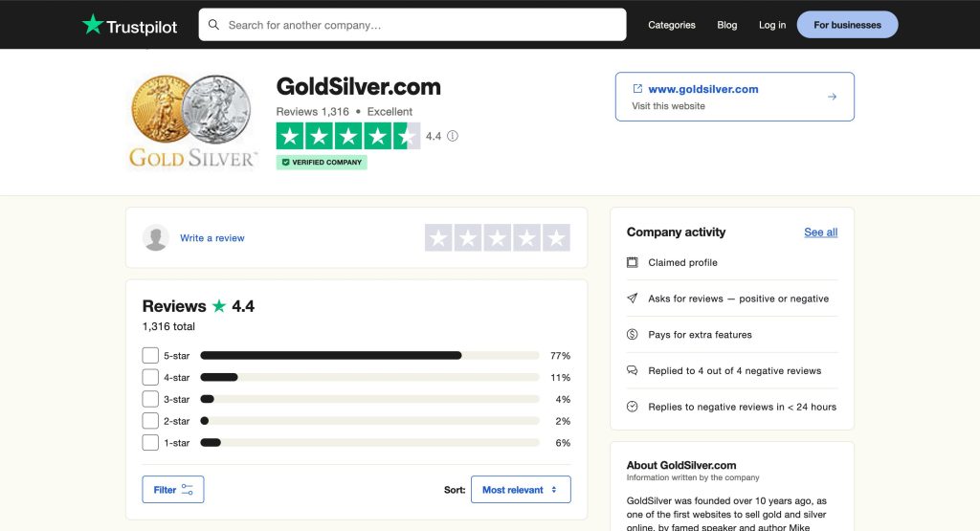Click the GoldSilver coins logo image
Viewport: 980px width, 531px height.
tap(192, 121)
